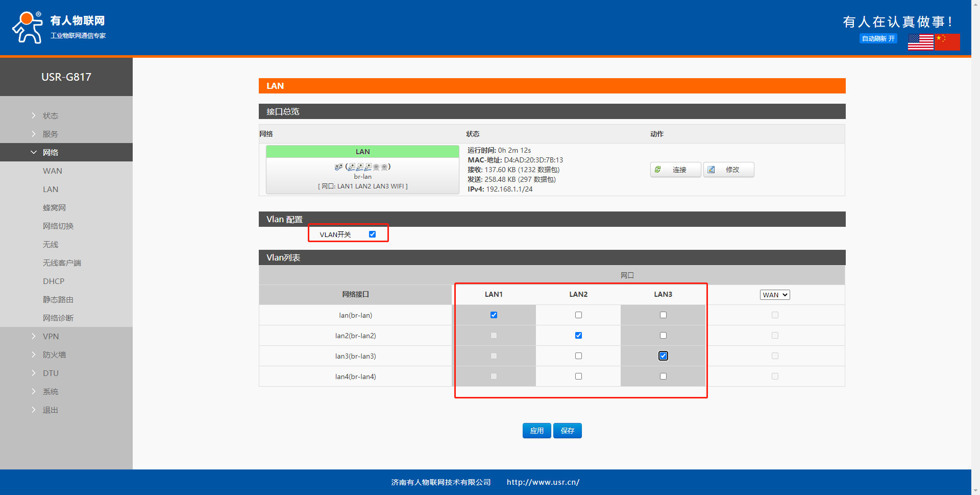
Task: Check LAN2 box in lan4(br-lan4) row
Action: (x=578, y=376)
